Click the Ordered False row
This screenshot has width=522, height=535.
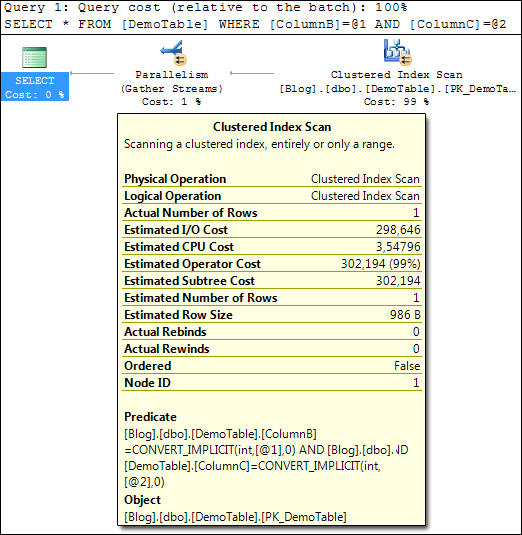[x=272, y=366]
